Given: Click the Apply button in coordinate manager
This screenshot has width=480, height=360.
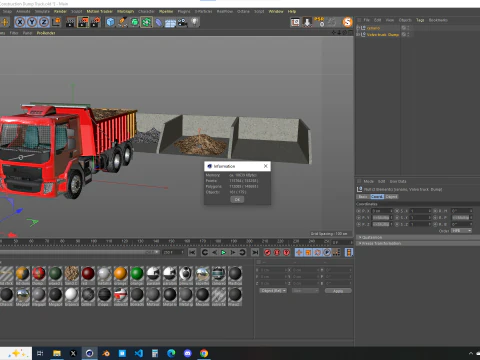Looking at the screenshot, I should pos(338,291).
